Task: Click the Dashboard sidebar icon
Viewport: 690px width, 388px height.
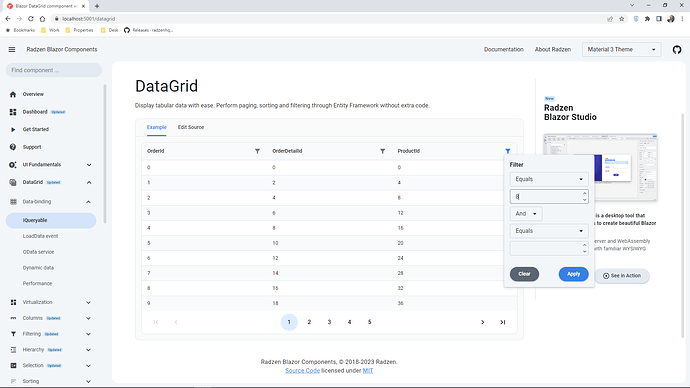Action: point(13,112)
